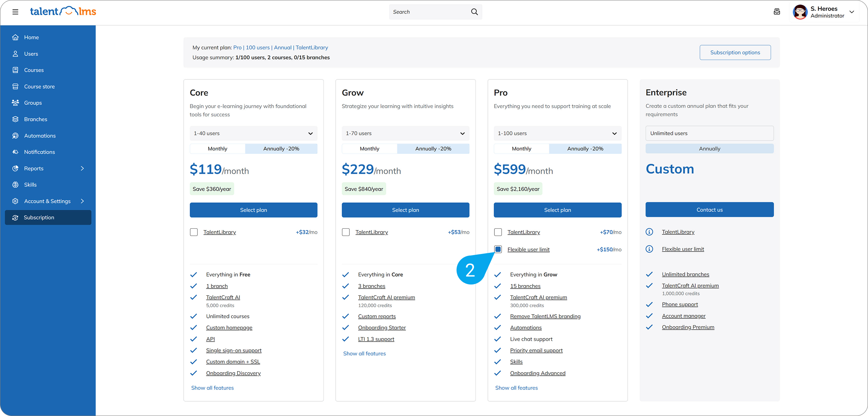This screenshot has height=416, width=868.
Task: Open the messages inbox icon
Action: pyautogui.click(x=777, y=12)
